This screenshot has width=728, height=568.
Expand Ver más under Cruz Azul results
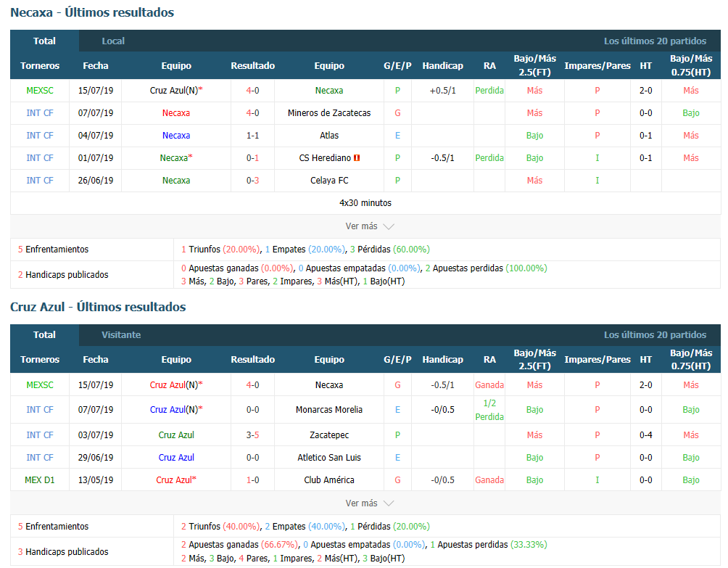(370, 503)
